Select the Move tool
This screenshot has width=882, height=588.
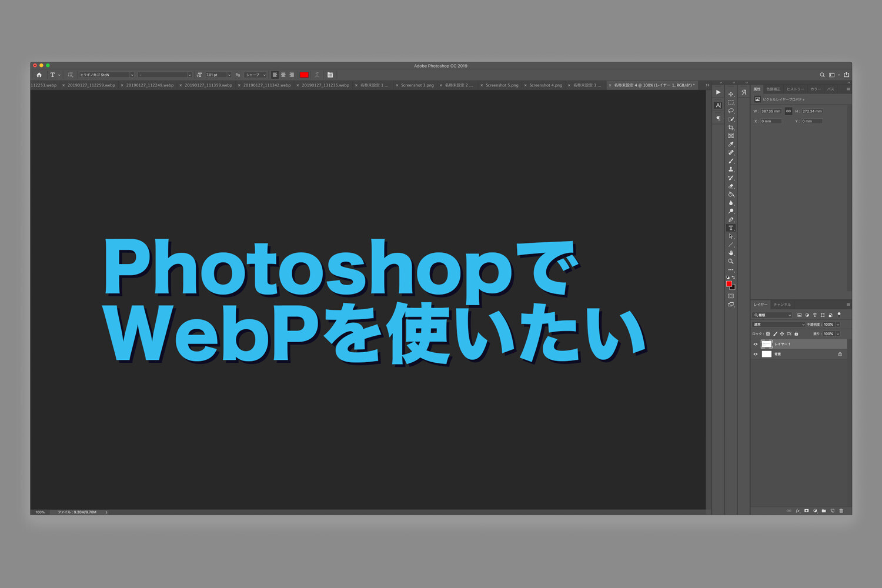tap(731, 94)
